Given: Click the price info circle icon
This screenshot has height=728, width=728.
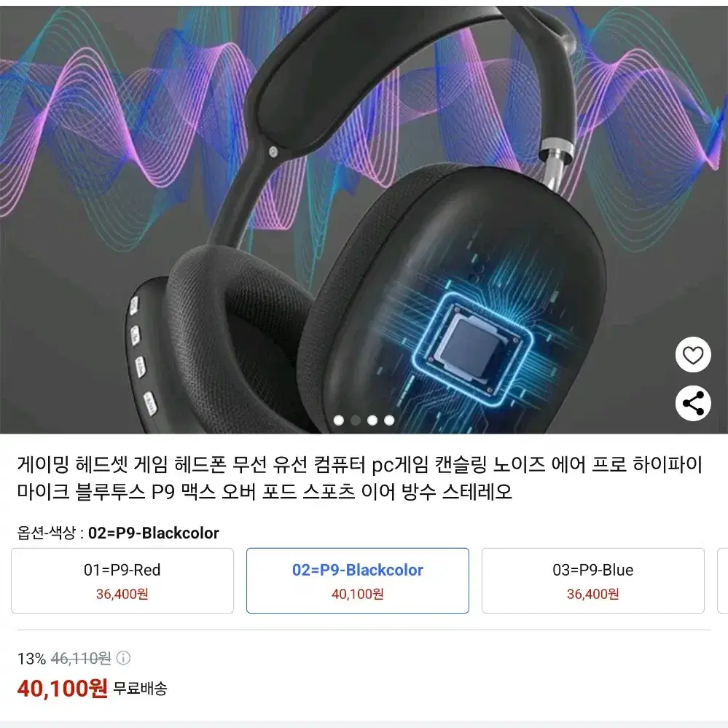Looking at the screenshot, I should tap(123, 658).
